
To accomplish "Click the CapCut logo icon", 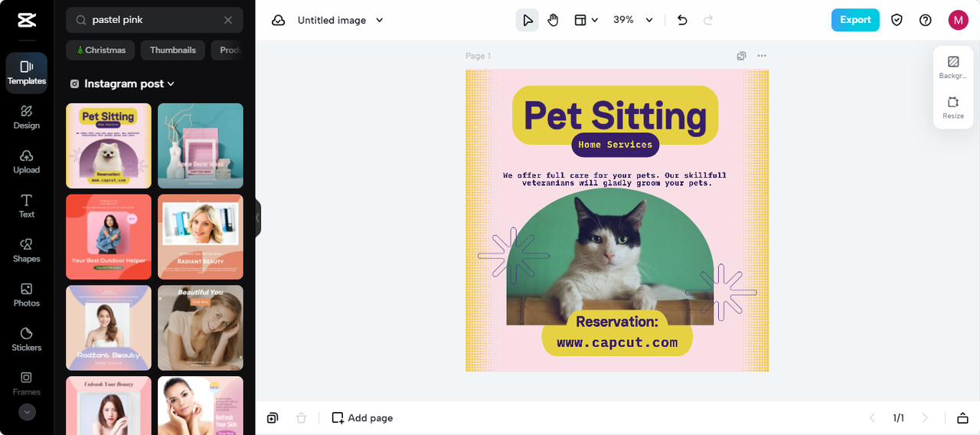I will [x=27, y=20].
